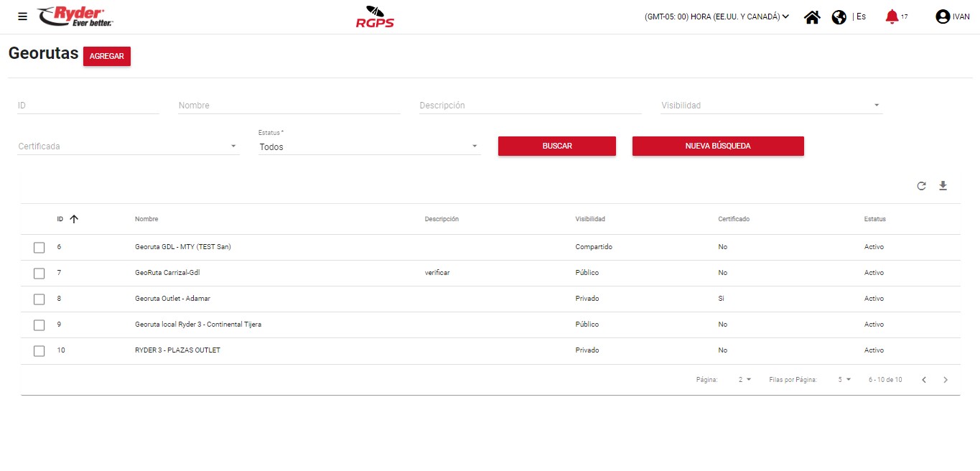Tick checkbox for RYDER 3 - PLAZAS OUTLET
This screenshot has width=980, height=471.
pyautogui.click(x=39, y=351)
